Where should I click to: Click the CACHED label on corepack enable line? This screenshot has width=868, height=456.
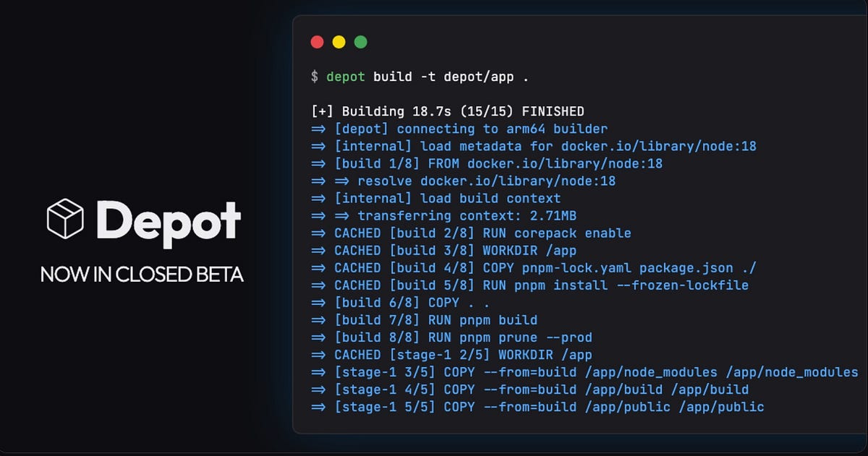point(357,233)
